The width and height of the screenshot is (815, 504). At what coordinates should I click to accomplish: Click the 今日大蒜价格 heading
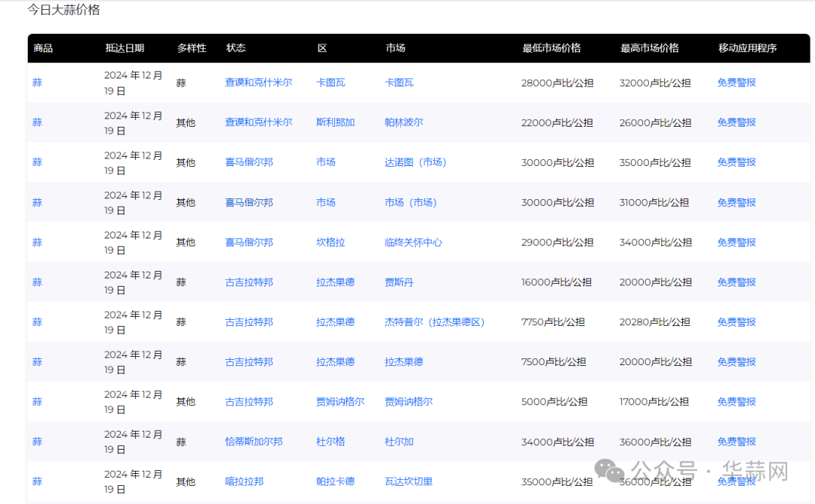pyautogui.click(x=64, y=10)
